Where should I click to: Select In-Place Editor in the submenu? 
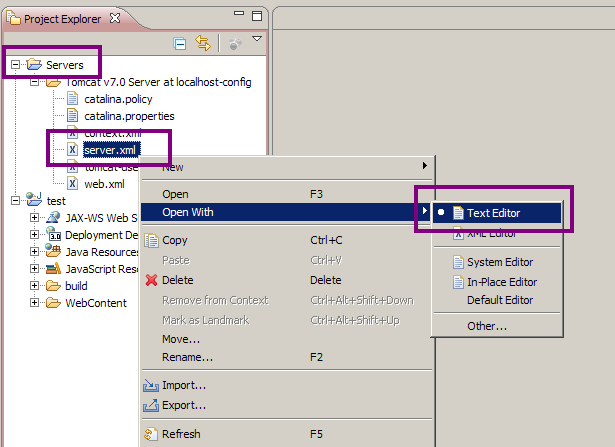[x=497, y=282]
